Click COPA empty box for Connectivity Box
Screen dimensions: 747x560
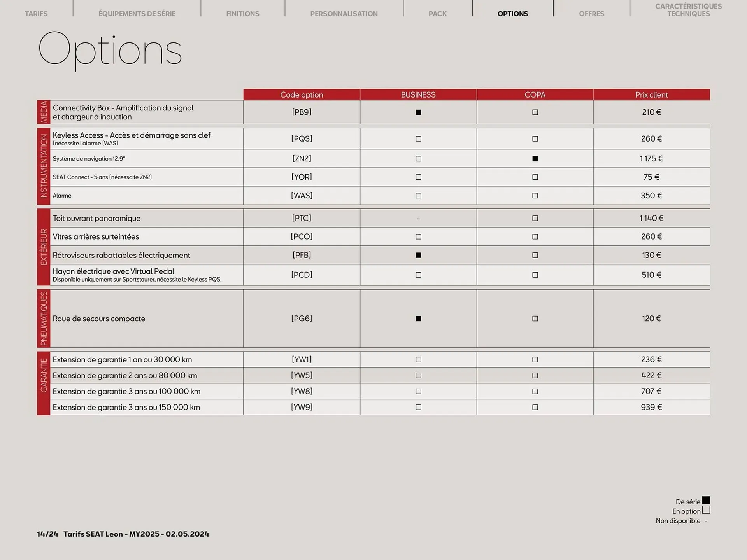click(x=535, y=112)
